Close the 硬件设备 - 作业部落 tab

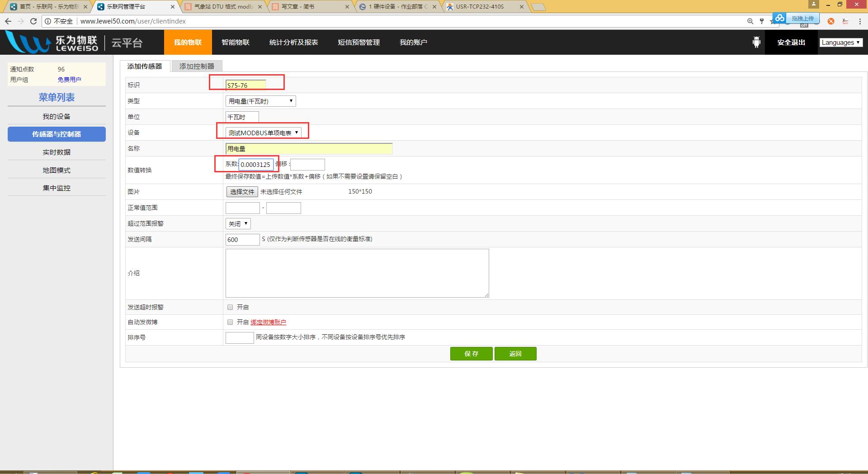click(434, 7)
